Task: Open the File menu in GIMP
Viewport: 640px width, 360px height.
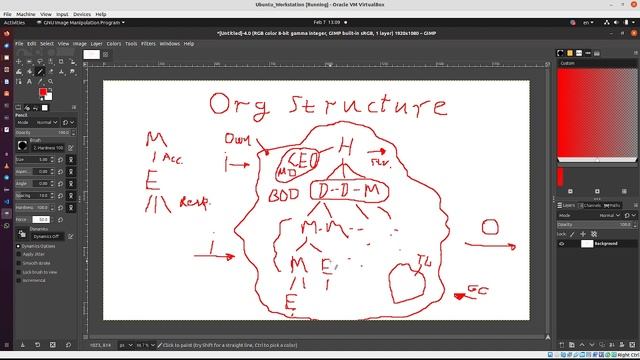Action: 19,44
